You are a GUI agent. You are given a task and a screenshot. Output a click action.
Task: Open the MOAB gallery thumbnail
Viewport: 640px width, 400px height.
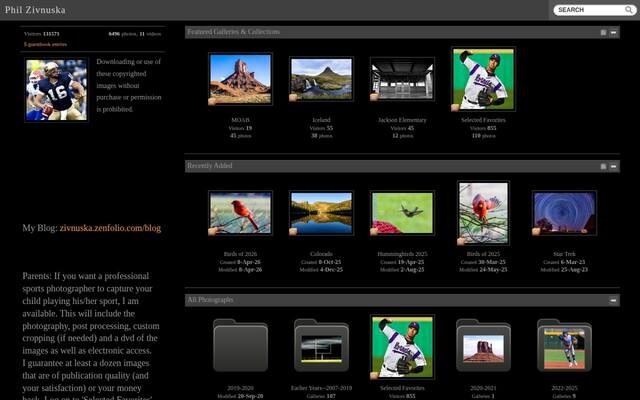(240, 79)
